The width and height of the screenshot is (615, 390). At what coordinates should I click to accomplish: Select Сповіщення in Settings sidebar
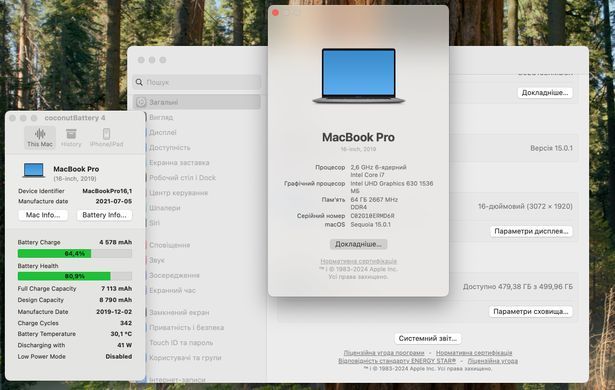[x=169, y=245]
